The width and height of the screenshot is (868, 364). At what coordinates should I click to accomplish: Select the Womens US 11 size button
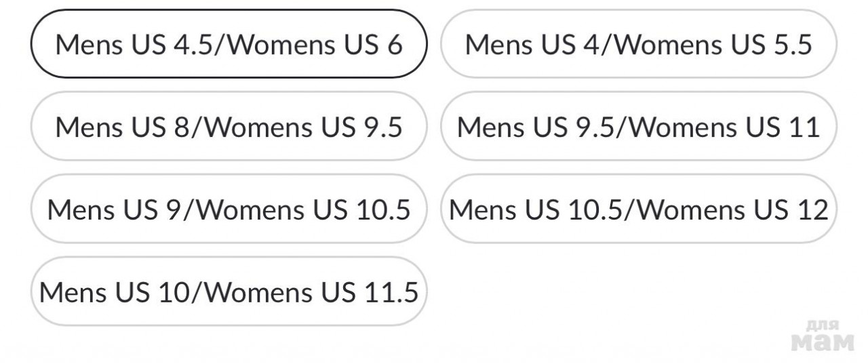pyautogui.click(x=639, y=127)
